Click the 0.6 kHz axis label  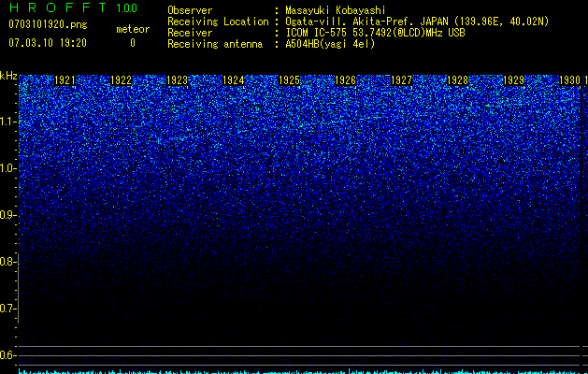click(7, 355)
